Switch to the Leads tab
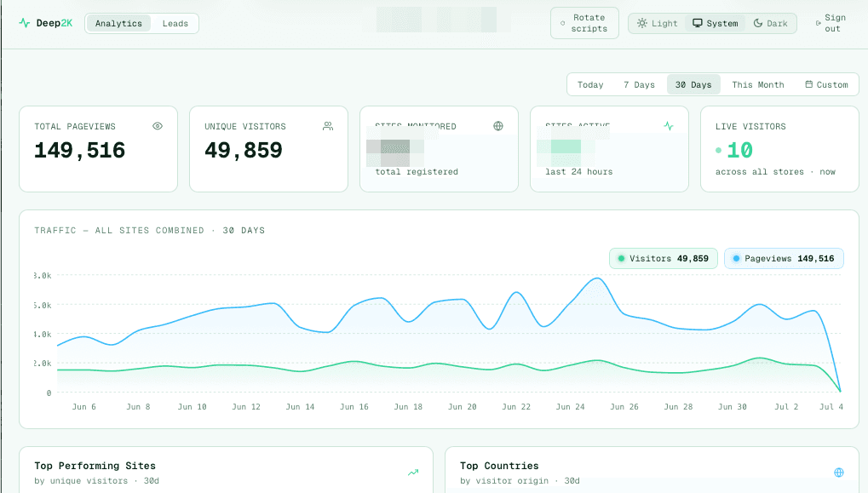Viewport: 868px width, 493px height. point(175,23)
